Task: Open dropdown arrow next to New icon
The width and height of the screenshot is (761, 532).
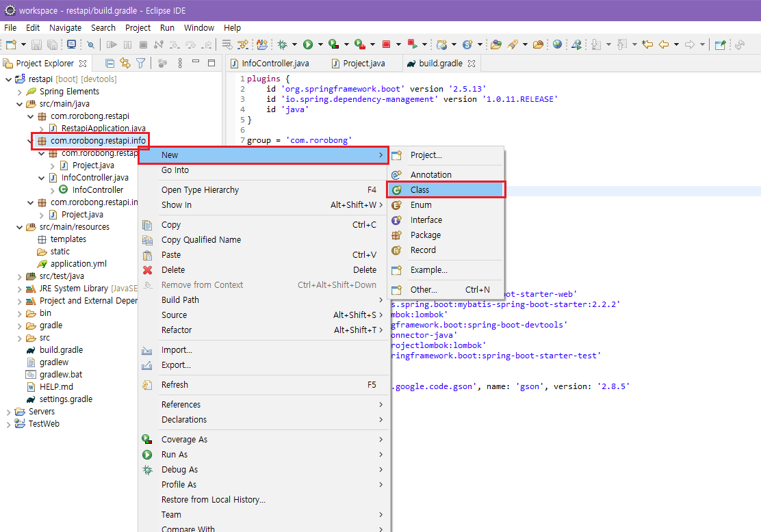Action: 23,44
